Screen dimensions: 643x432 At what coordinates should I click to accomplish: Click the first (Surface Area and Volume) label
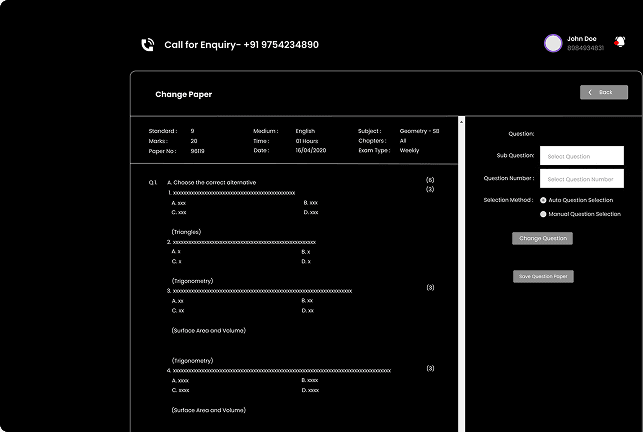[x=208, y=330]
